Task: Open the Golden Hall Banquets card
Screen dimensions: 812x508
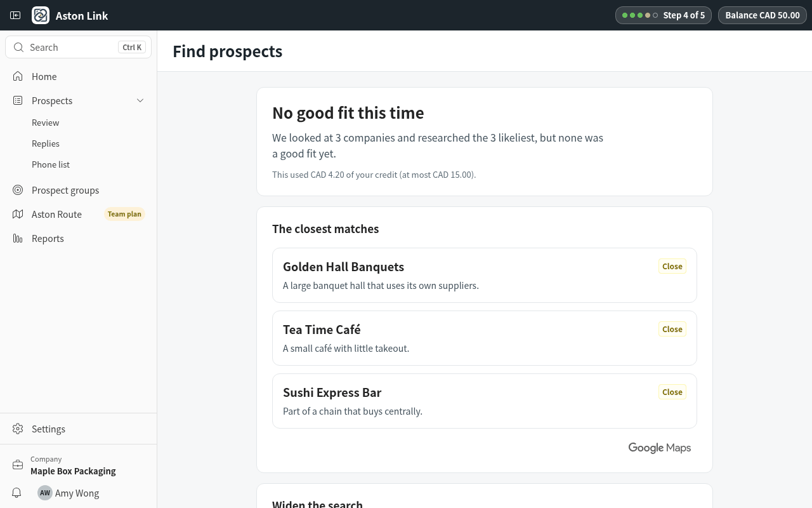Action: click(x=485, y=275)
